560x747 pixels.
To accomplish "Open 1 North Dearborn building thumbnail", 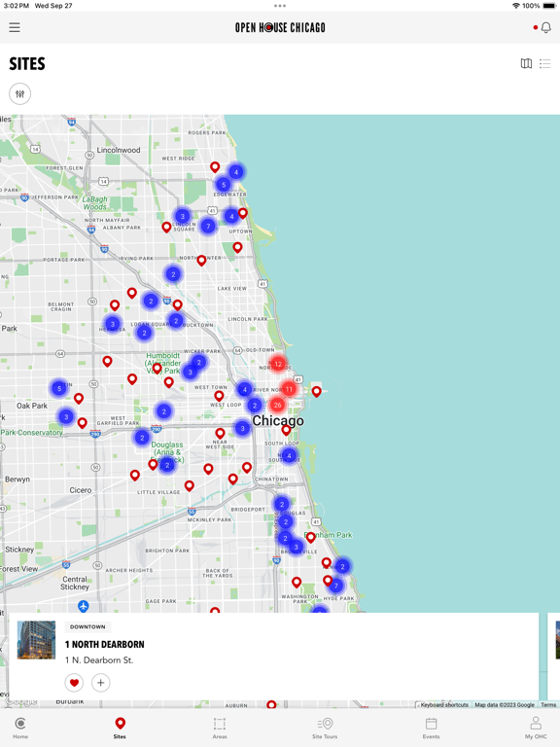I will (36, 640).
